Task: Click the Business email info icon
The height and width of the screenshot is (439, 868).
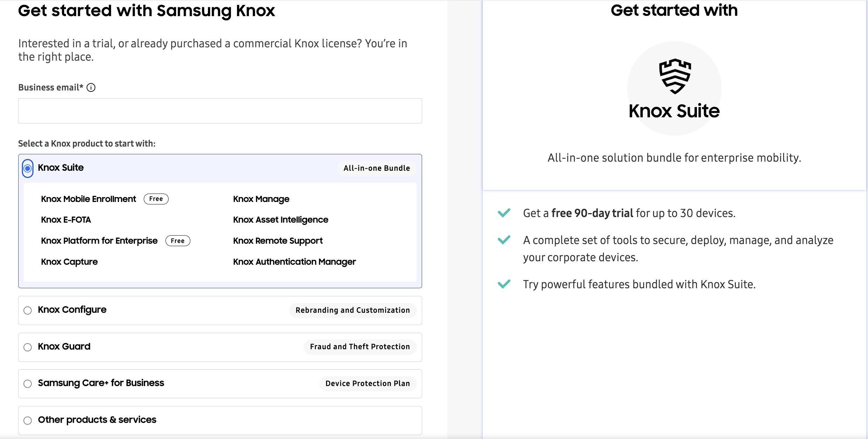Action: [91, 88]
